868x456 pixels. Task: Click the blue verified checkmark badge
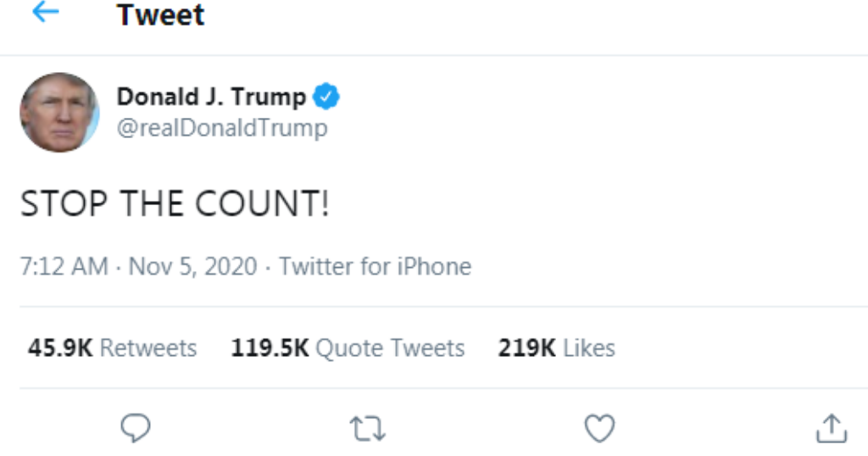coord(326,97)
